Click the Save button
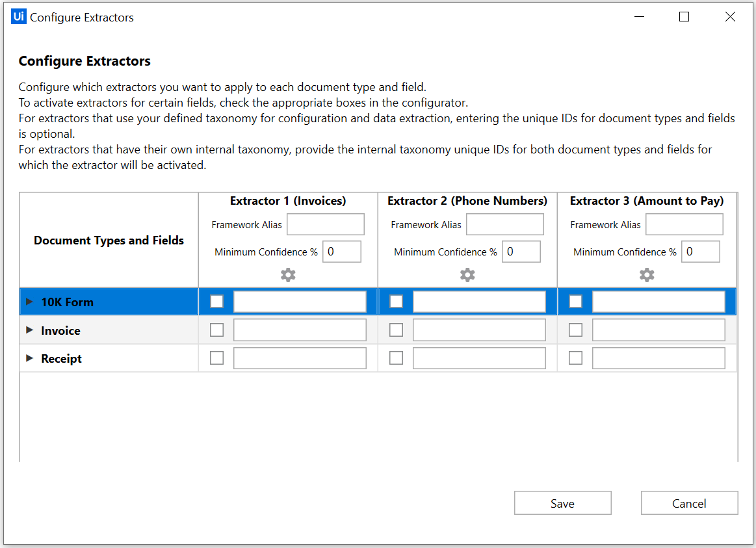This screenshot has height=548, width=756. (x=562, y=503)
